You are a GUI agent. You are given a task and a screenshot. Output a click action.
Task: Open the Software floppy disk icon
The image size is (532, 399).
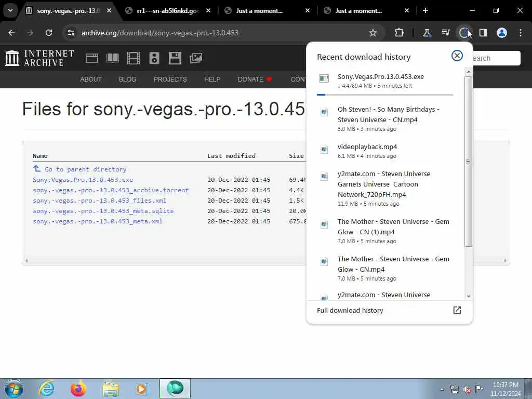pyautogui.click(x=175, y=58)
